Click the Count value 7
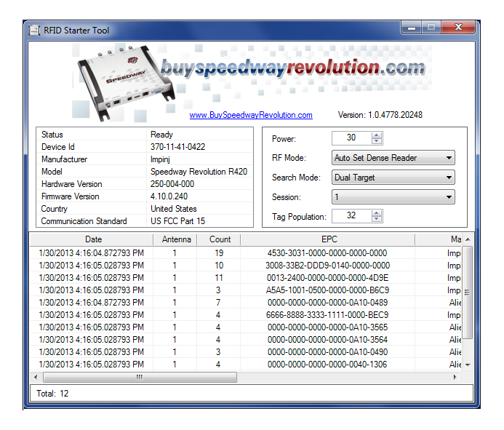 218,303
